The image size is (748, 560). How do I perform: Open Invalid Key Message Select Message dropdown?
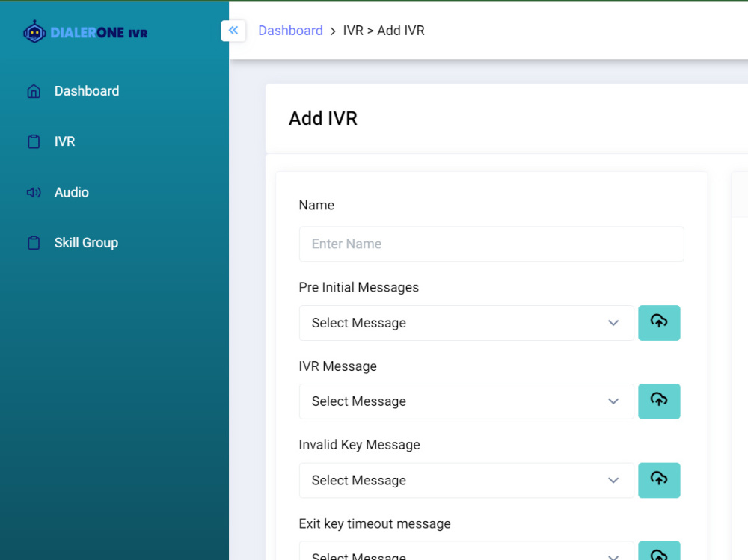[467, 480]
